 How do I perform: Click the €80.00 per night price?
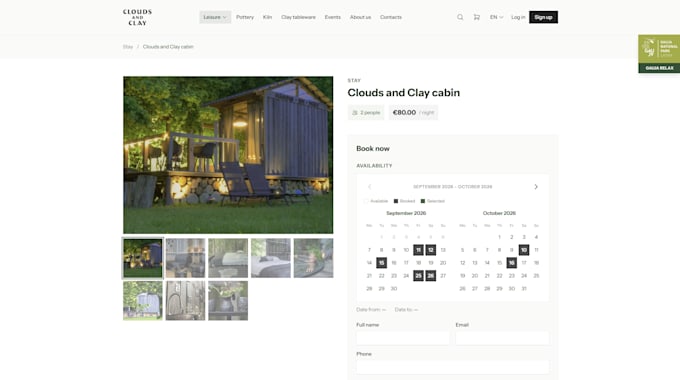413,113
